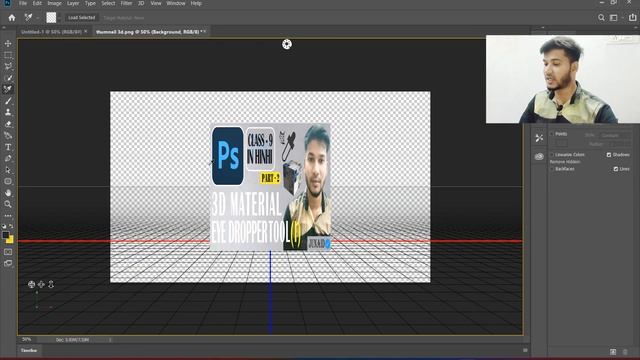The width and height of the screenshot is (640, 360).
Task: Click the render icon at panel bottom
Action: coord(613,351)
